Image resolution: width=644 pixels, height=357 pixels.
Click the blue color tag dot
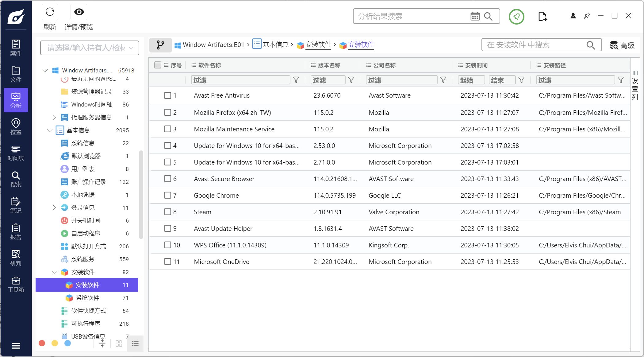click(67, 343)
